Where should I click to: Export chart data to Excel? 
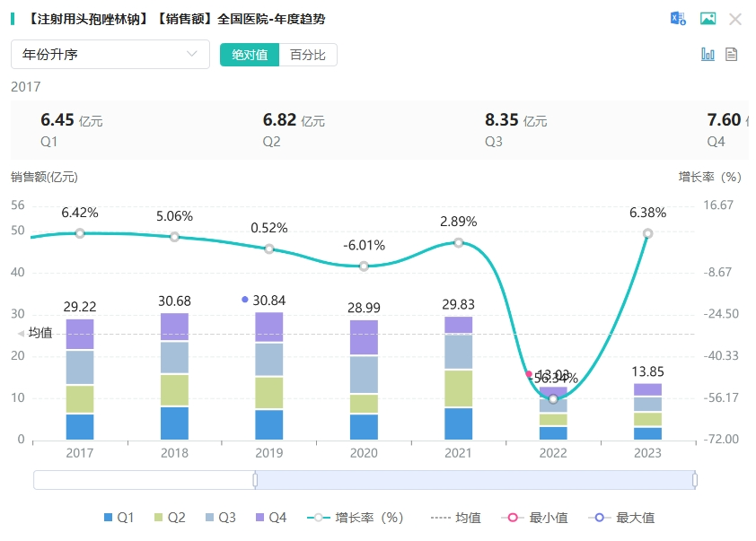678,19
